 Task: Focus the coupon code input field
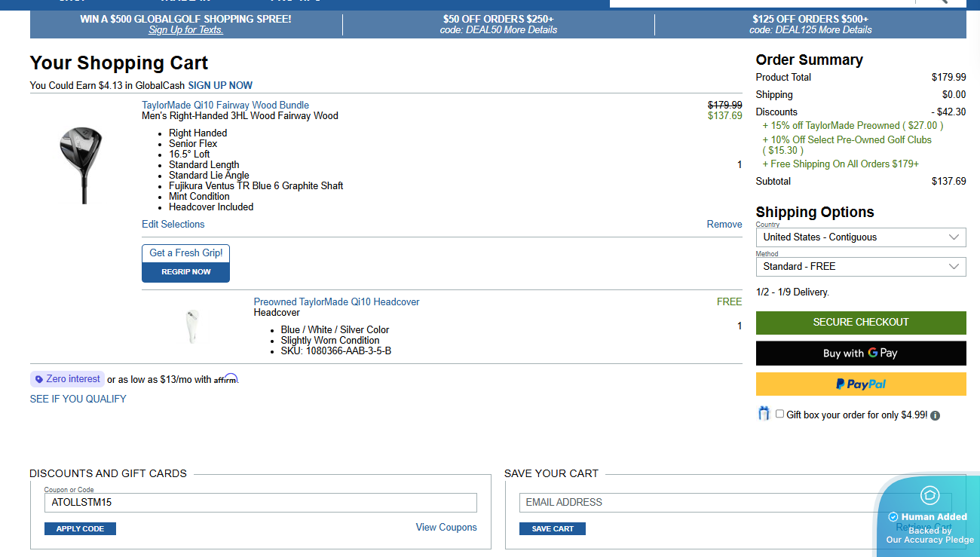tap(260, 502)
